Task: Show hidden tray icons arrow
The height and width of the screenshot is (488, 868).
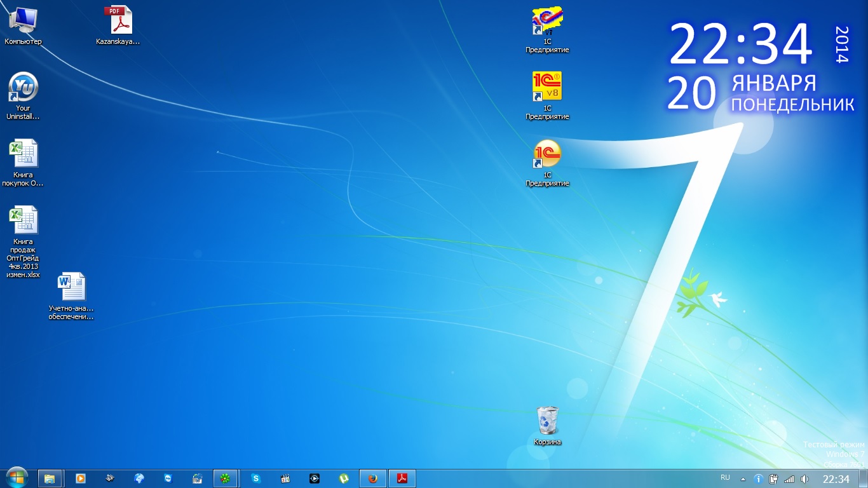Action: [x=743, y=479]
